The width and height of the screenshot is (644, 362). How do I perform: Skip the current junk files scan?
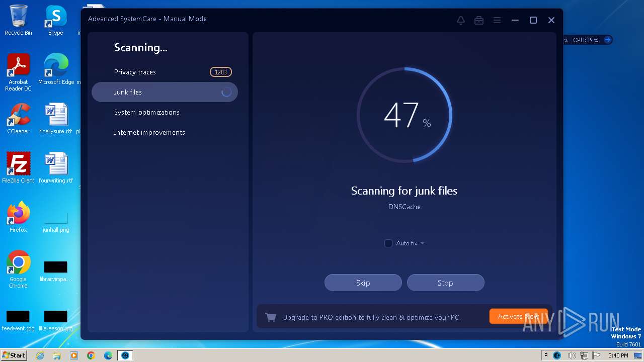(363, 283)
